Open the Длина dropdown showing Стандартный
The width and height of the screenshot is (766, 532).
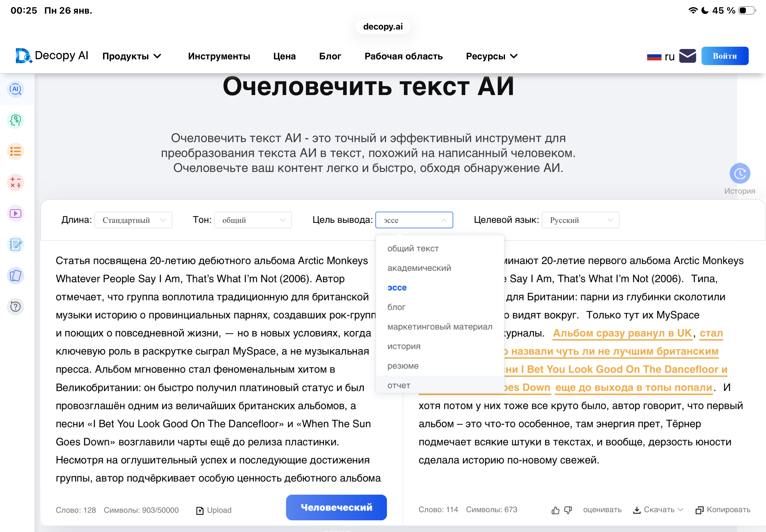click(x=133, y=220)
